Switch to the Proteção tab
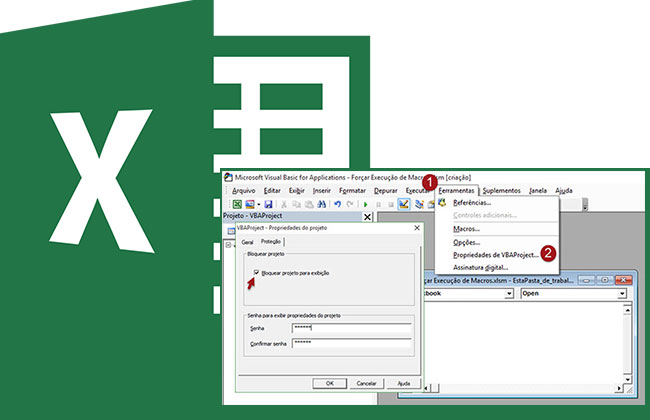This screenshot has height=420, width=650. point(271,241)
